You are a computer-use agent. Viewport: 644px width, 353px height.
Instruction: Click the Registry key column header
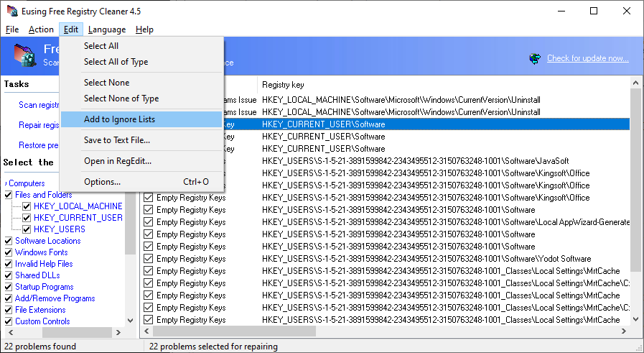point(281,85)
